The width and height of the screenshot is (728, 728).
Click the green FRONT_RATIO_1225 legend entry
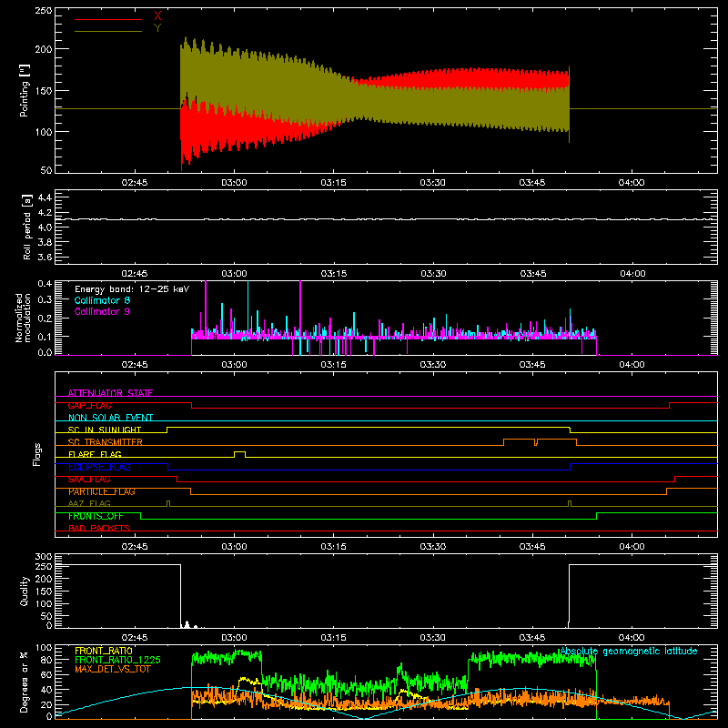pyautogui.click(x=117, y=660)
